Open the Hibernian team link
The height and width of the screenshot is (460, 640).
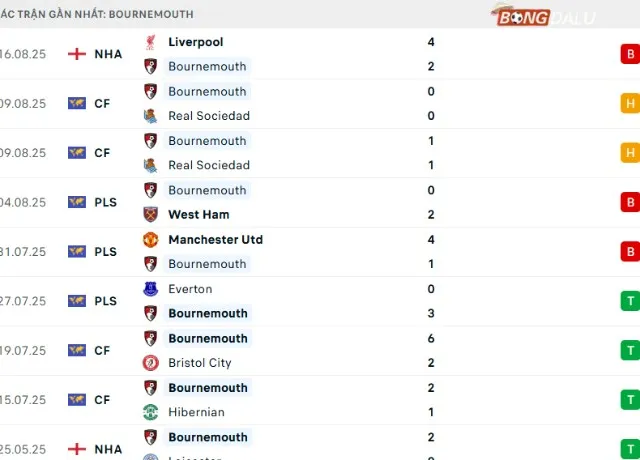[196, 412]
